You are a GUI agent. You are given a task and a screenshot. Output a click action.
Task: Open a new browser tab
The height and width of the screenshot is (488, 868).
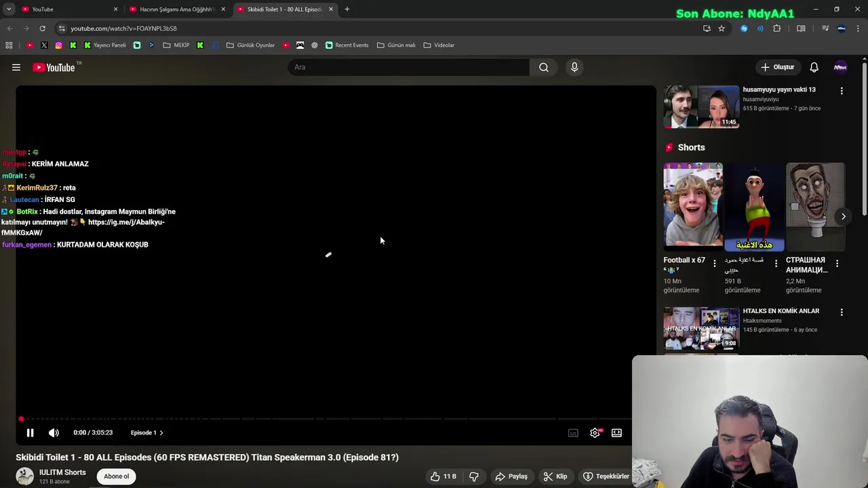(347, 9)
